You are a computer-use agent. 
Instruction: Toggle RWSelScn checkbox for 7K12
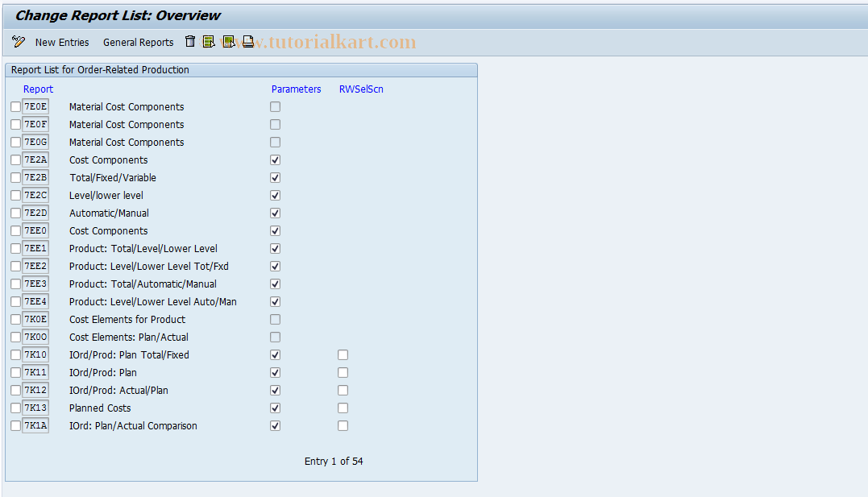[343, 390]
